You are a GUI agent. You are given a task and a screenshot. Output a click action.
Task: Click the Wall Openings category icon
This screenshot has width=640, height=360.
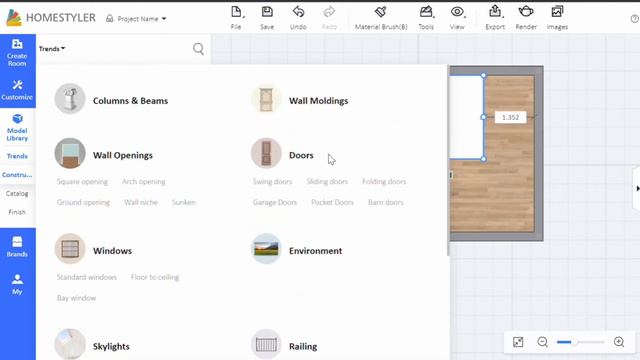[x=70, y=153]
